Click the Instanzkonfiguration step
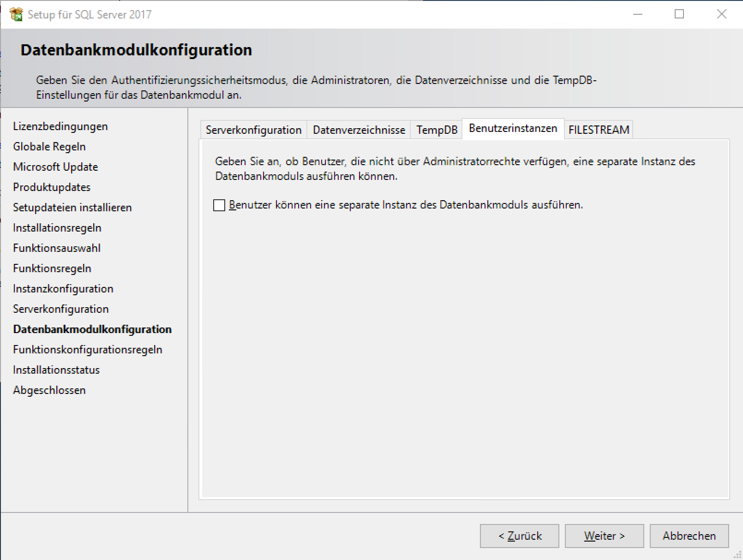This screenshot has width=743, height=560. pyautogui.click(x=63, y=289)
